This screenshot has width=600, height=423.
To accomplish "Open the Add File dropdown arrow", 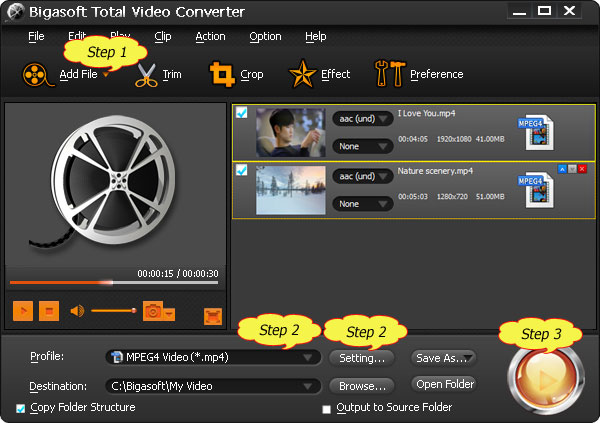I will click(106, 75).
